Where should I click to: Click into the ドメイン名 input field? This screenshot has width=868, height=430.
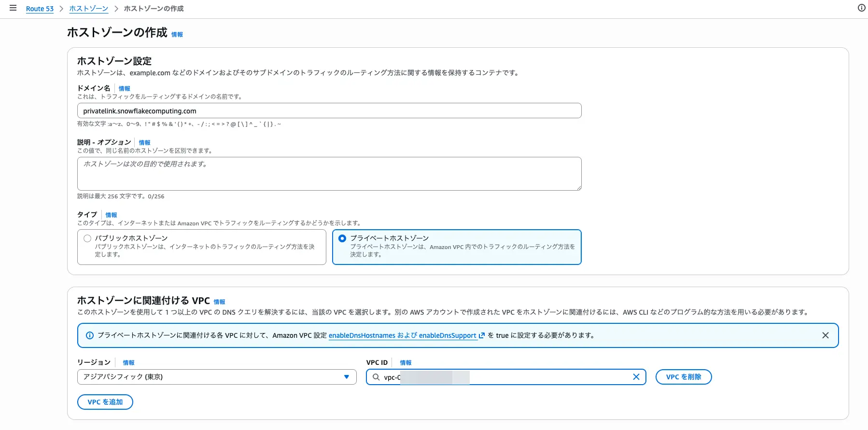click(329, 111)
